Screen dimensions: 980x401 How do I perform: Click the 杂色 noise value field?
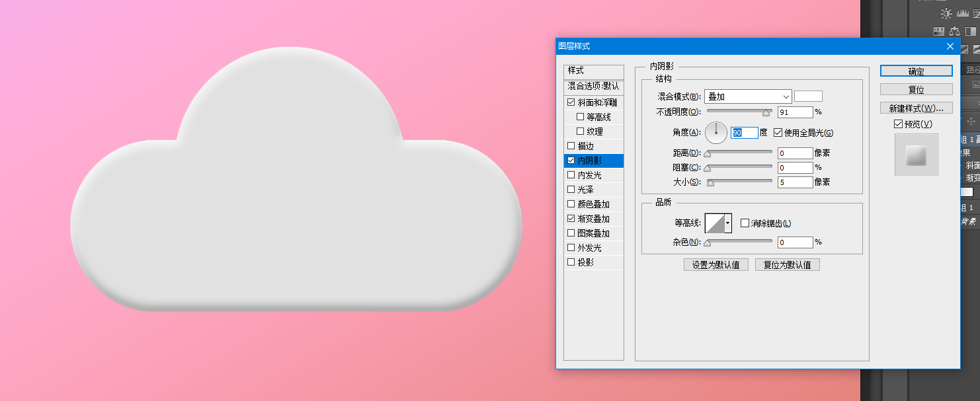click(x=796, y=242)
